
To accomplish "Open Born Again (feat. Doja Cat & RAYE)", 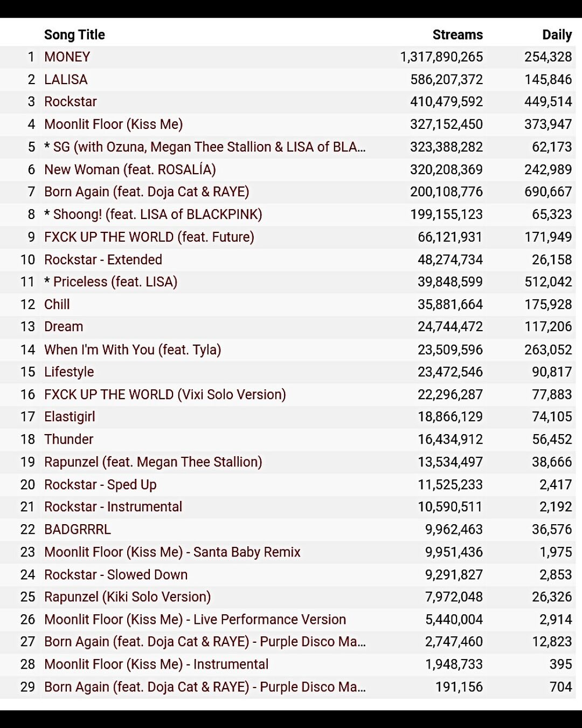I will point(147,192).
